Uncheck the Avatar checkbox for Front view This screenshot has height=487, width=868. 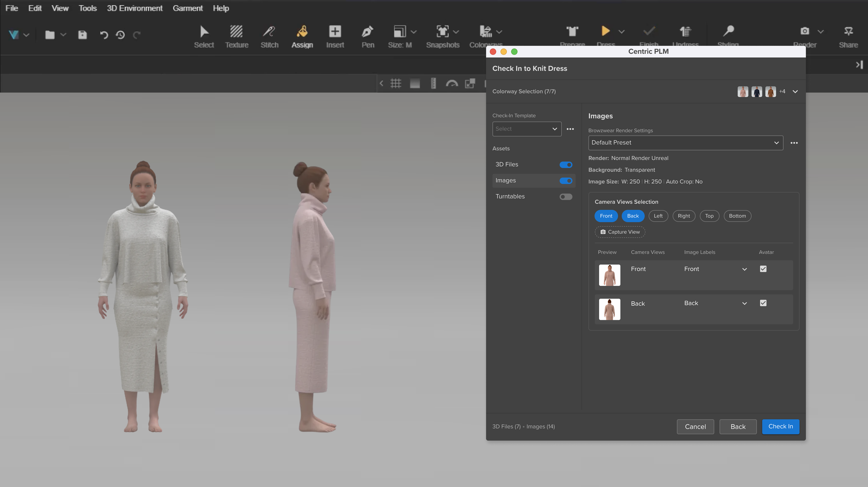coord(763,269)
